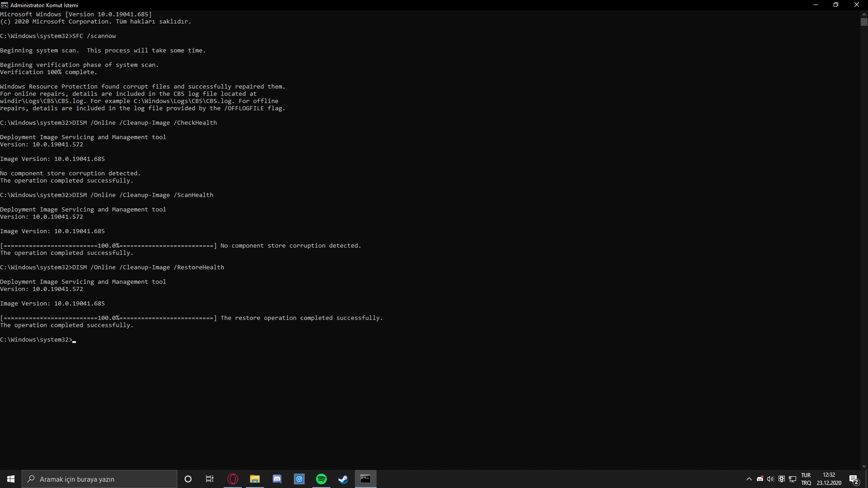The height and width of the screenshot is (488, 868).
Task: Click the console scrollbar down arrow
Action: click(864, 466)
